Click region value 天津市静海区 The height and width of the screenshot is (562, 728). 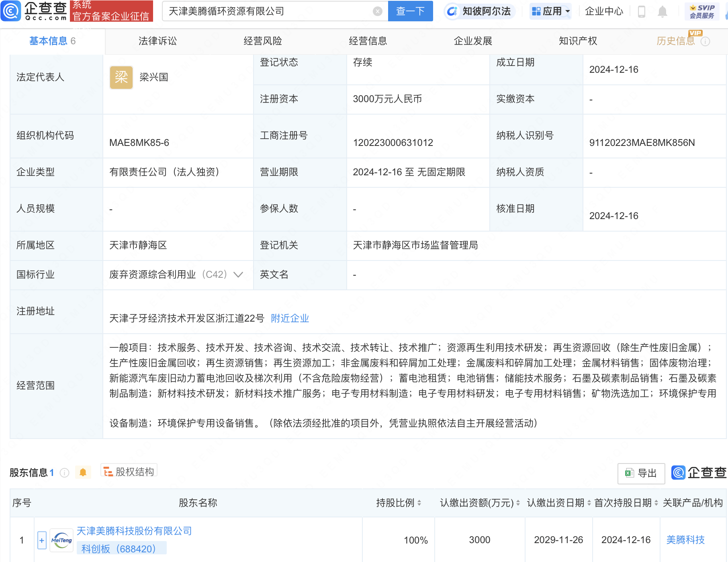(x=138, y=245)
